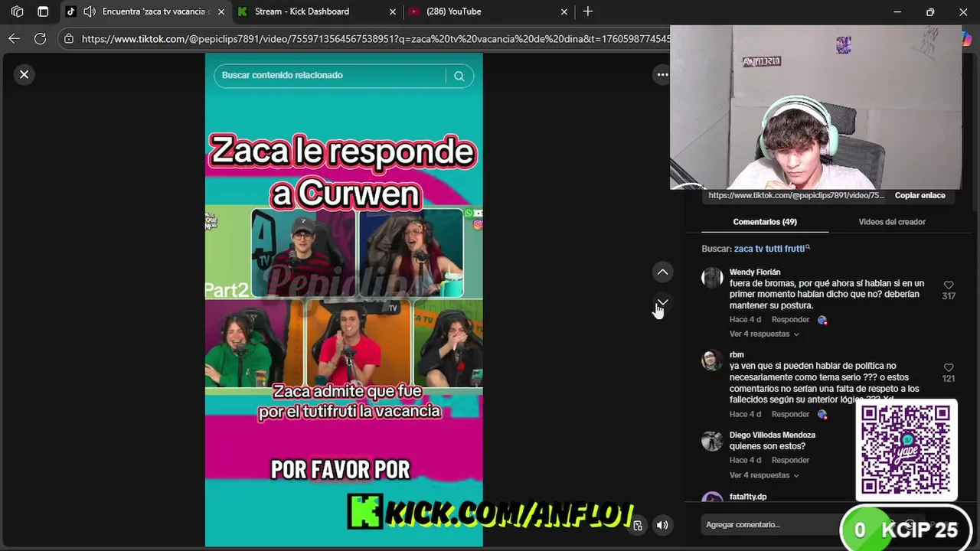The image size is (980, 551).
Task: Reply to rbm's comment
Action: (x=790, y=414)
